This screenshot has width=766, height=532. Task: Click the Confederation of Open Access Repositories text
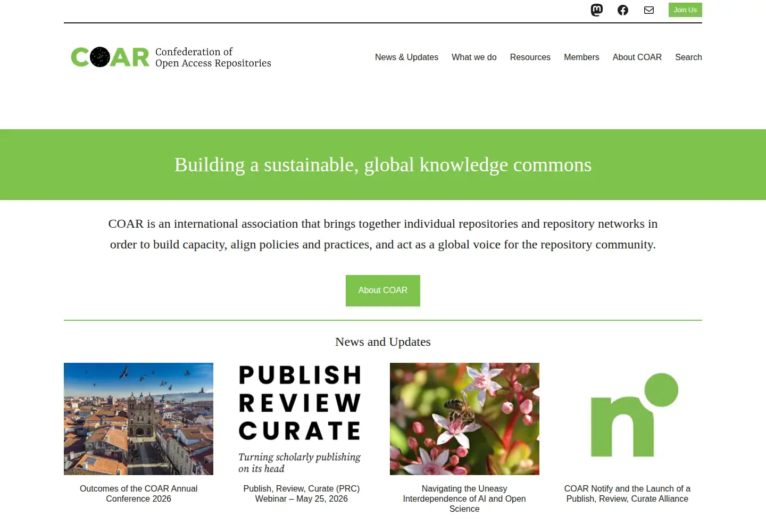pos(213,57)
